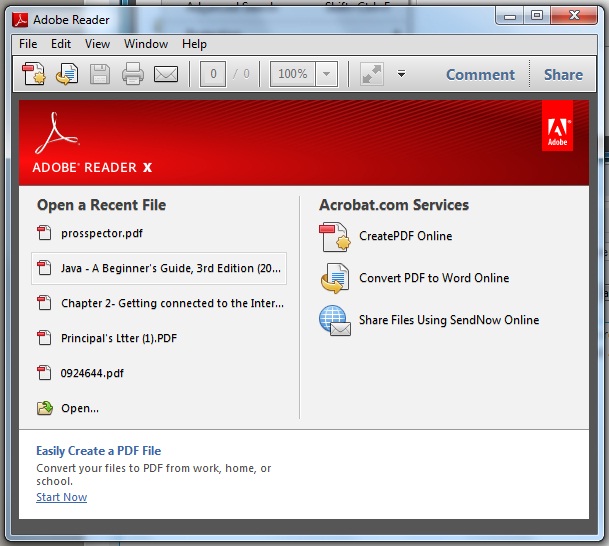Image resolution: width=609 pixels, height=546 pixels.
Task: Click the Start Now link
Action: [x=61, y=497]
